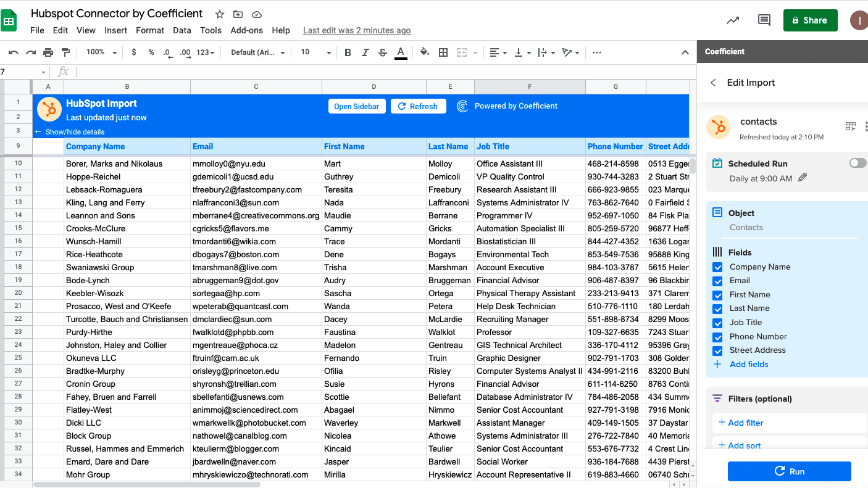Open the contacts import kebab menu
The height and width of the screenshot is (488, 868).
pyautogui.click(x=866, y=126)
